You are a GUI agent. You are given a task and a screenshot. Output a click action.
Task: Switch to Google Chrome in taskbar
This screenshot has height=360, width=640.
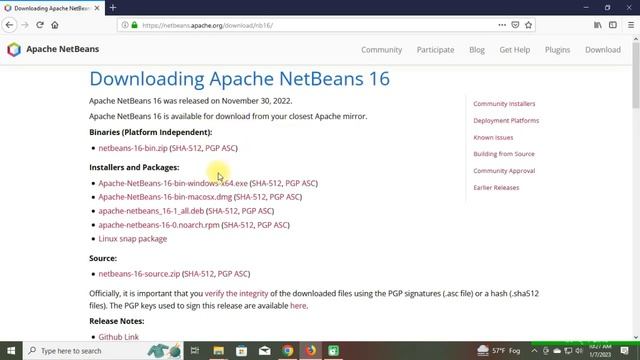coord(288,351)
